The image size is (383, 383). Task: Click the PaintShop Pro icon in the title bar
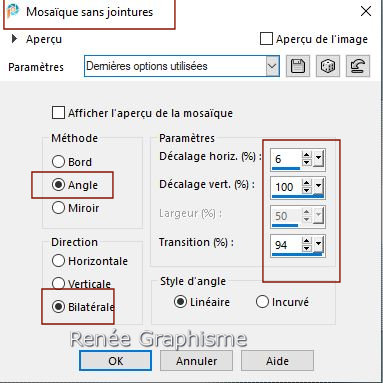click(x=13, y=11)
